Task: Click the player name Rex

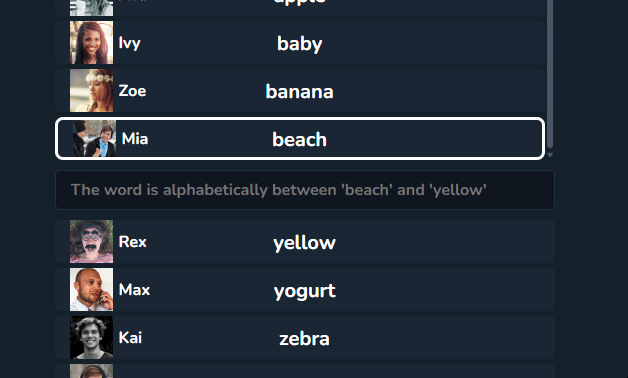Action: [133, 242]
